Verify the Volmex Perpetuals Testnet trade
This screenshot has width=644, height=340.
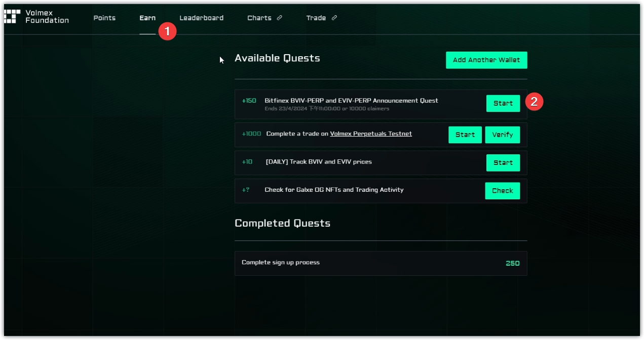click(x=502, y=135)
